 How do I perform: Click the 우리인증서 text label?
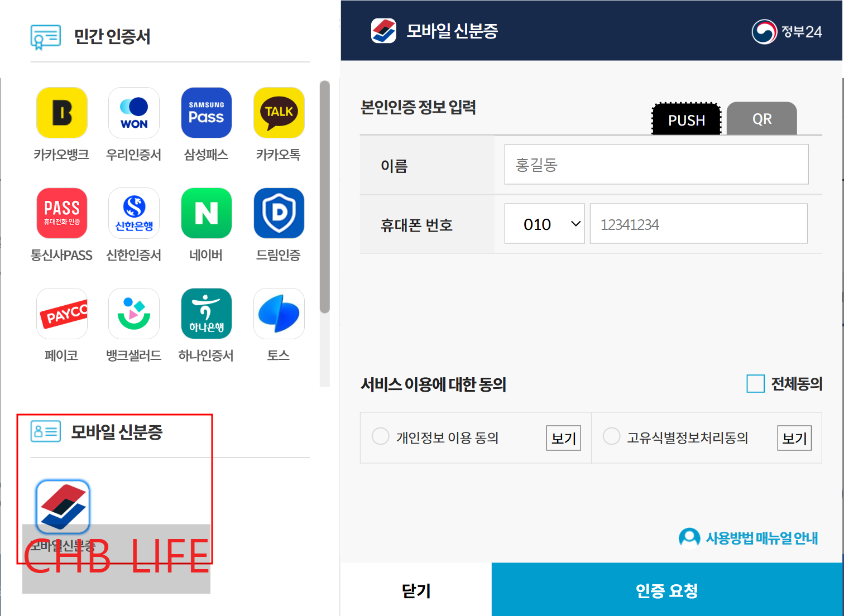pyautogui.click(x=134, y=155)
